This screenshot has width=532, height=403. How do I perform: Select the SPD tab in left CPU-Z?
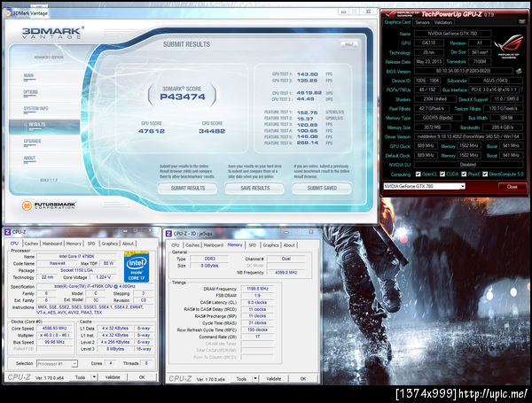[x=91, y=244]
